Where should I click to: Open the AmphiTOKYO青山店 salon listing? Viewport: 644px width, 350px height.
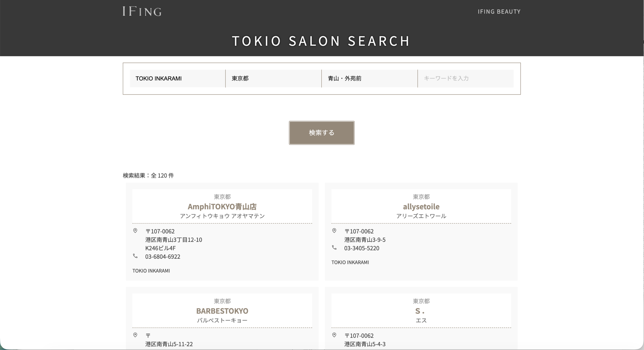click(222, 206)
